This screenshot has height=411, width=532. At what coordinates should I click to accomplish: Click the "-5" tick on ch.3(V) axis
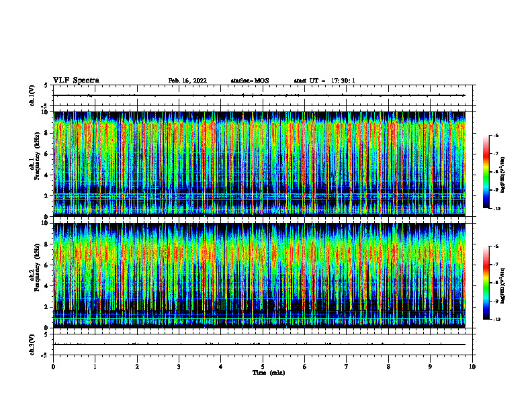[45, 355]
